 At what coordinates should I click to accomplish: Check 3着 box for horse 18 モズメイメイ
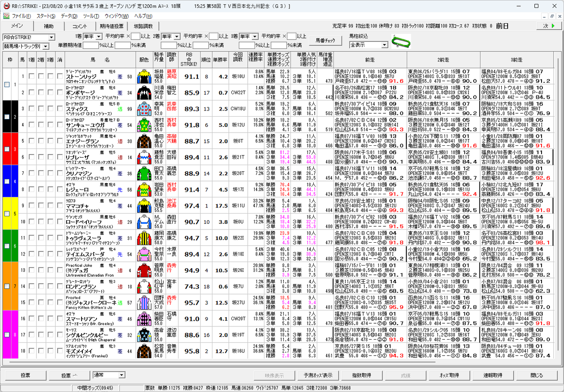point(51,351)
